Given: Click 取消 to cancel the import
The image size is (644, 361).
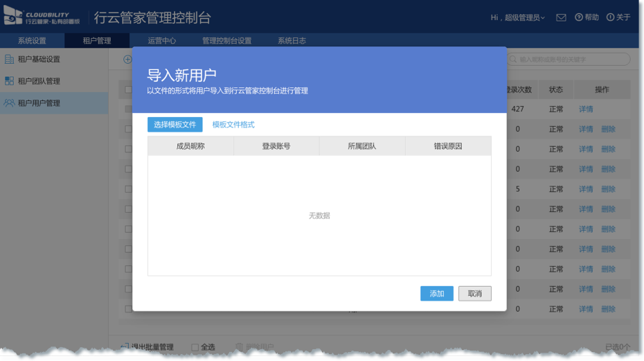Looking at the screenshot, I should [x=474, y=294].
